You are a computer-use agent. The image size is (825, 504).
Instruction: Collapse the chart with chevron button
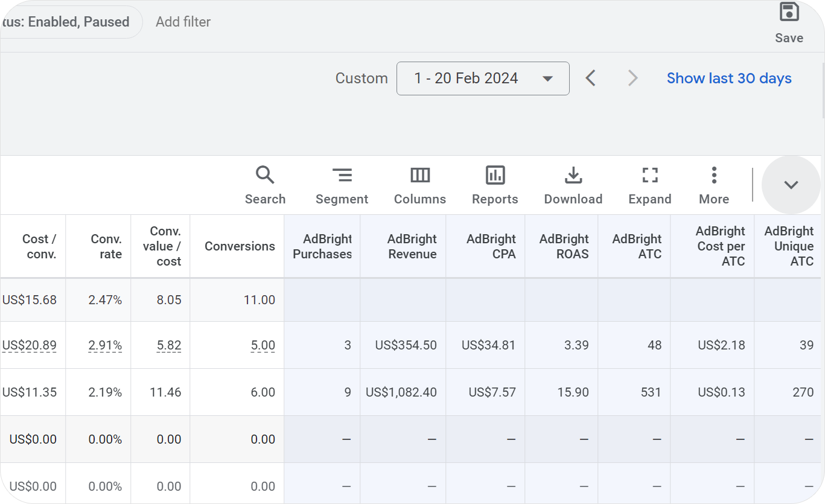[791, 185]
